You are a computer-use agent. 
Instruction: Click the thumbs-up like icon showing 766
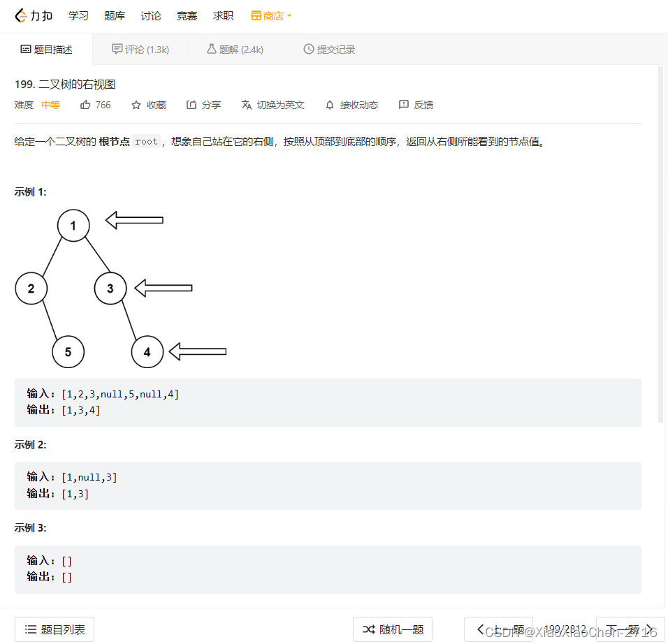point(87,105)
